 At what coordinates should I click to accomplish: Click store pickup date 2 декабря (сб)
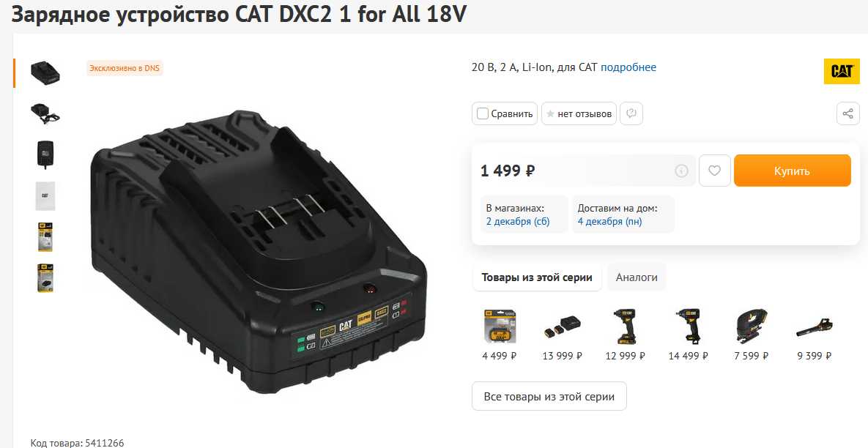518,222
